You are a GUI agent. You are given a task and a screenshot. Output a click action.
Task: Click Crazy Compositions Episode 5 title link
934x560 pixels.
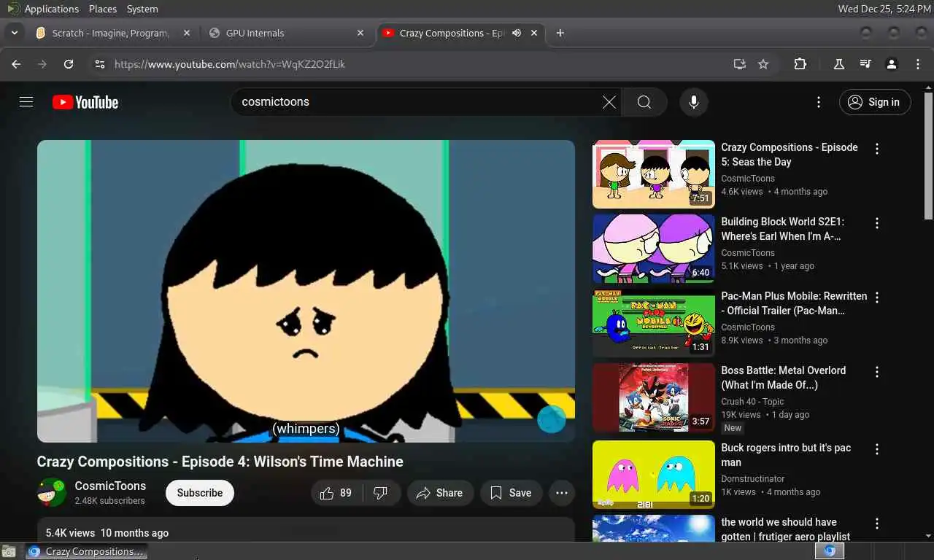click(790, 155)
